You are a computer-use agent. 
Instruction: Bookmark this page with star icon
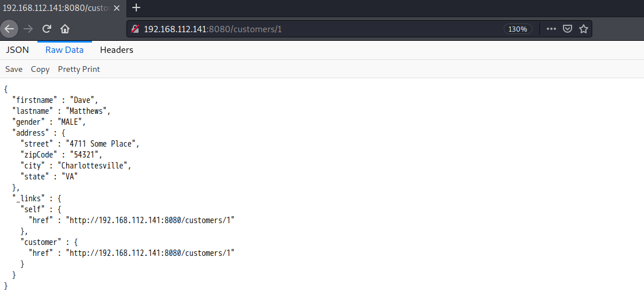pos(584,29)
